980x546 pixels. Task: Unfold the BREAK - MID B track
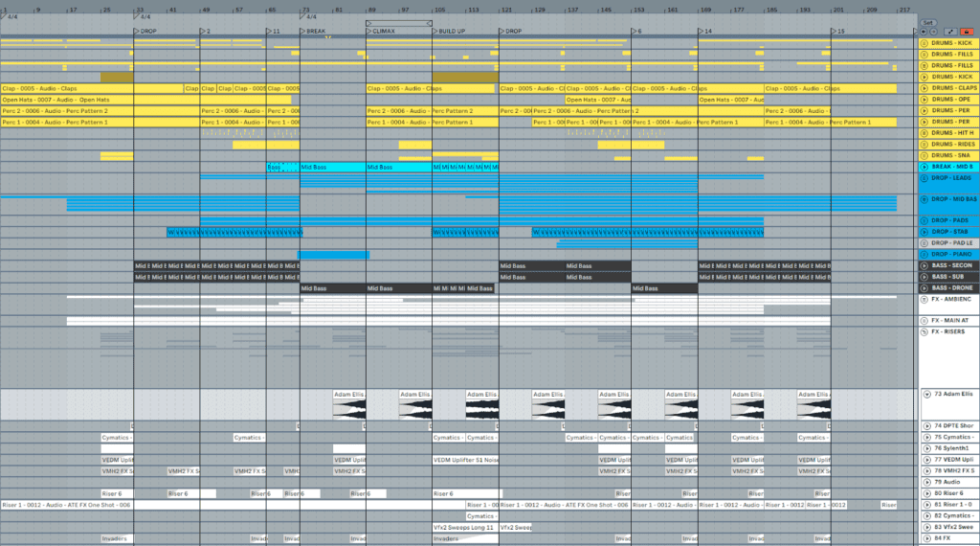click(x=924, y=167)
